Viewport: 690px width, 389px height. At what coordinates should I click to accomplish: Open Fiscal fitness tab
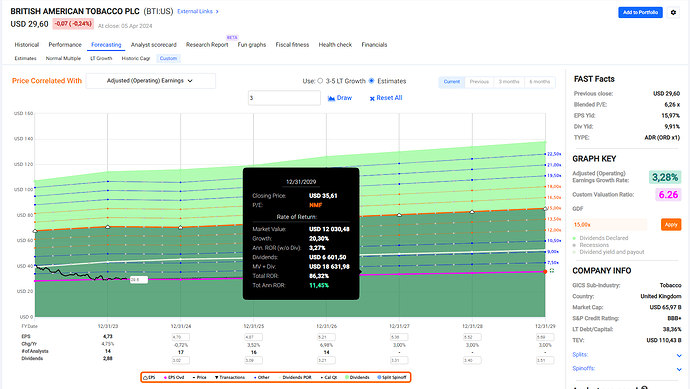(292, 45)
